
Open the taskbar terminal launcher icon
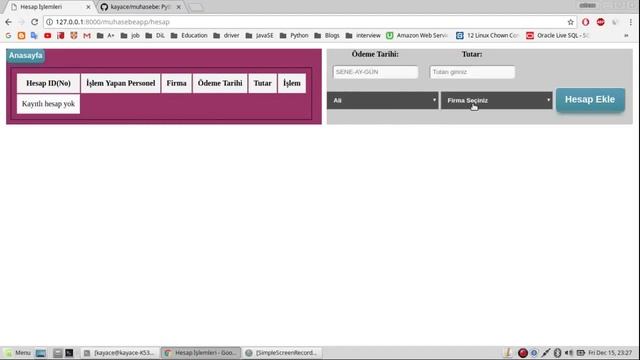click(69, 353)
